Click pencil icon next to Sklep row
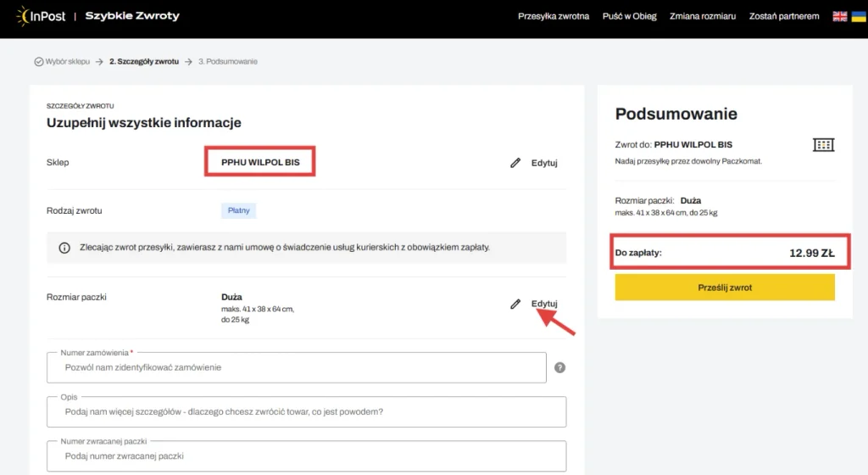 coord(515,163)
